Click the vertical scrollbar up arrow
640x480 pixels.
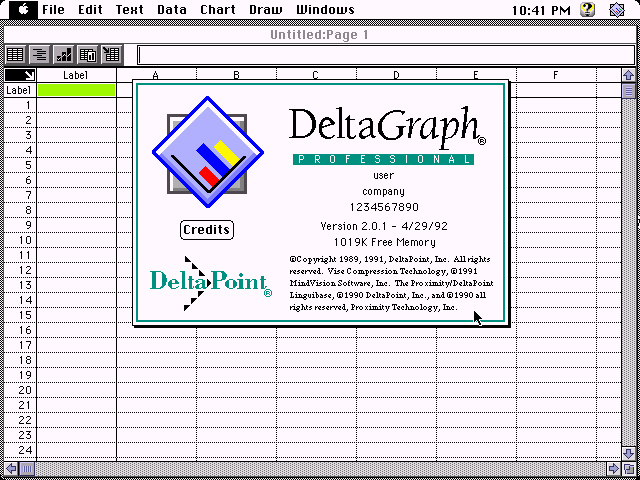tap(629, 75)
